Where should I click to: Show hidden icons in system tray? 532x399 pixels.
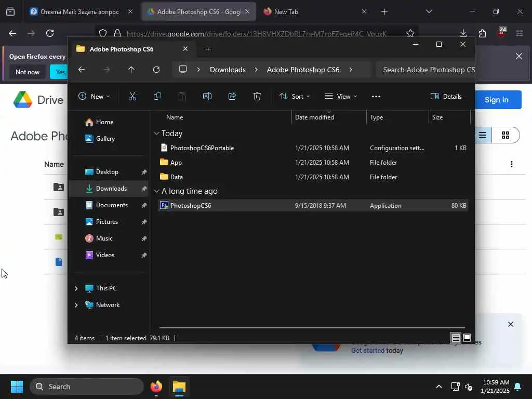438,387
